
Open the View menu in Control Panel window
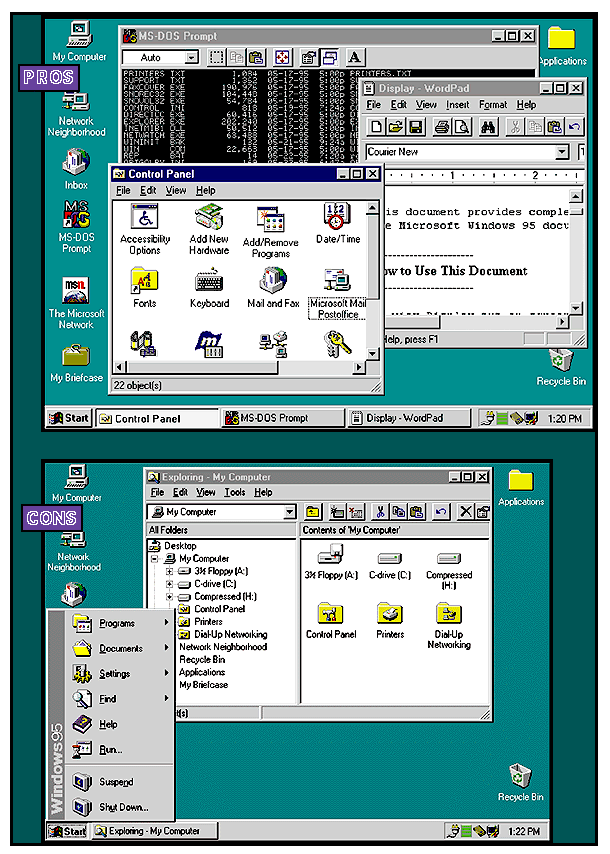[176, 191]
